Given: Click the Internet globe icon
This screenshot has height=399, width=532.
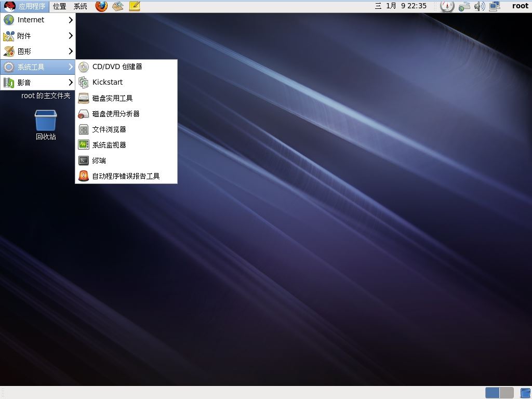Looking at the screenshot, I should 9,20.
